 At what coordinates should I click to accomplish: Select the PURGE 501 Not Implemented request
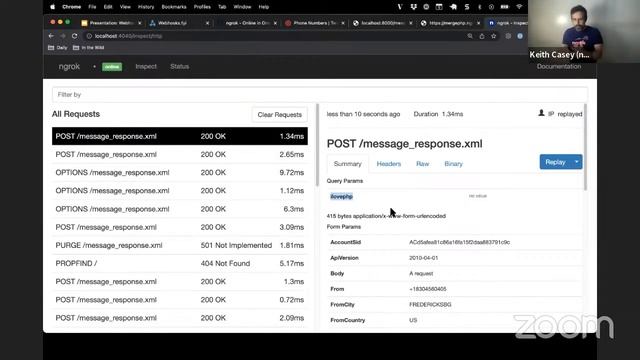(180, 245)
